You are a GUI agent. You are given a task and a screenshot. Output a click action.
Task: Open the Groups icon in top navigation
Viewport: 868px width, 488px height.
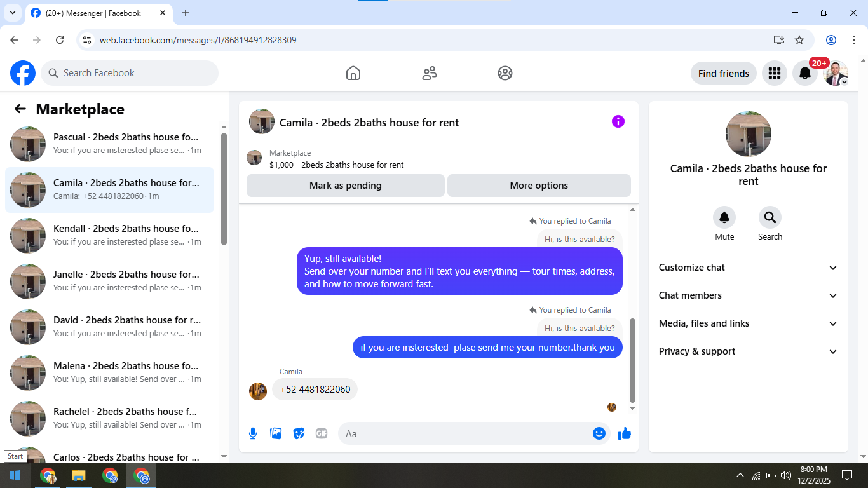[x=505, y=73]
